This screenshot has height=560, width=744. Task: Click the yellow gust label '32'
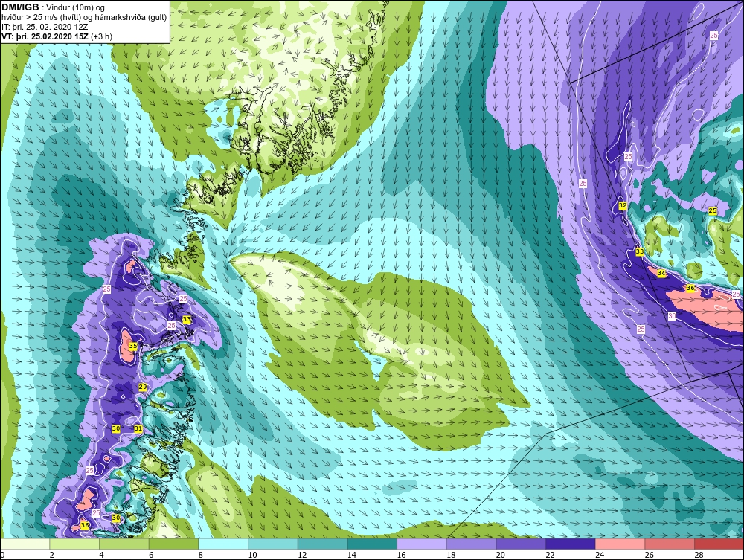[623, 205]
